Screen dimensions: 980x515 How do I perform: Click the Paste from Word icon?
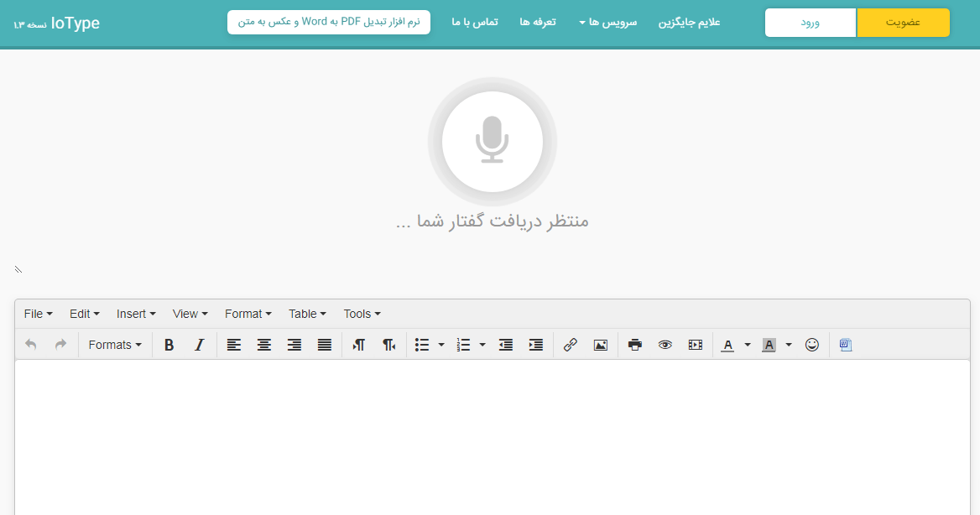(845, 344)
